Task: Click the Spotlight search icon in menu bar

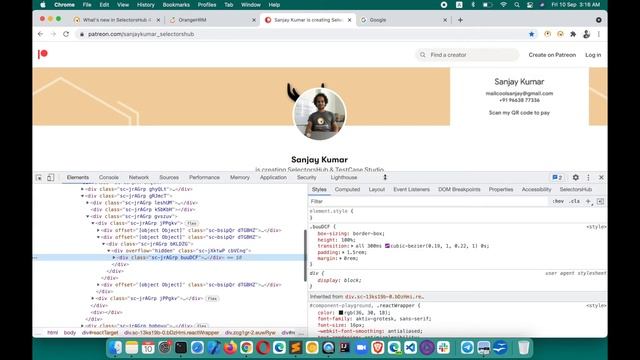Action: tap(517, 5)
